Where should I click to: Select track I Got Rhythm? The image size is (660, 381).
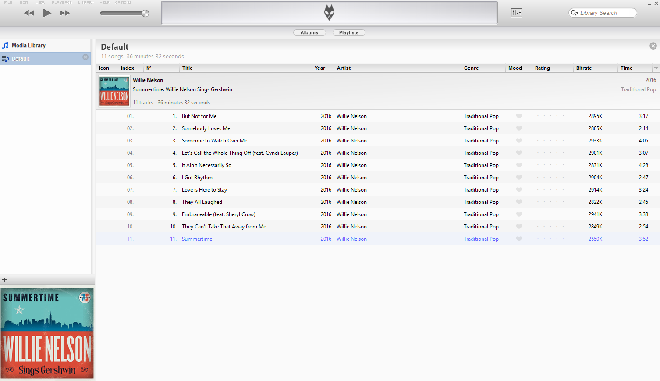[197, 177]
